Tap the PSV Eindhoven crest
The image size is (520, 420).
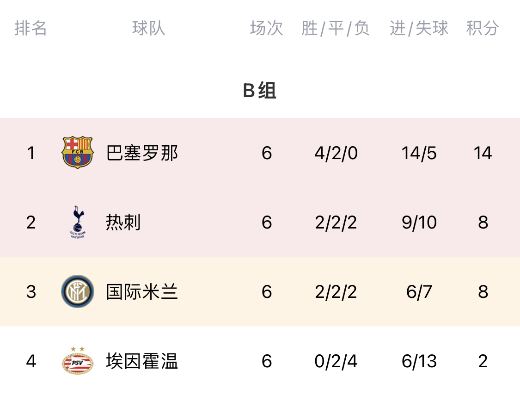coord(78,361)
